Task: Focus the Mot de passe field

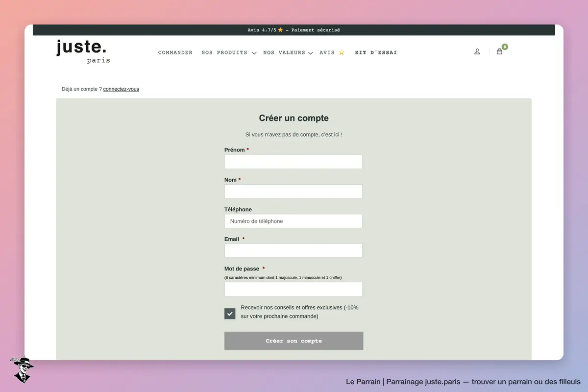Action: tap(294, 289)
